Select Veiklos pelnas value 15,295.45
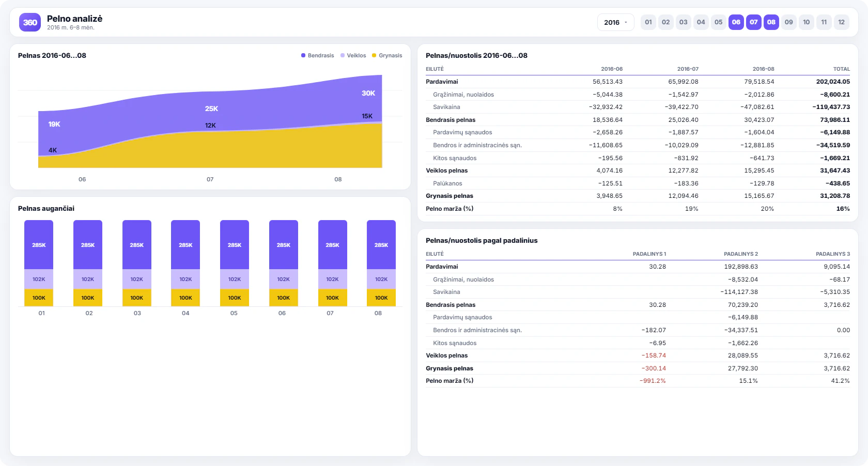Viewport: 868px width, 466px height. tap(759, 170)
